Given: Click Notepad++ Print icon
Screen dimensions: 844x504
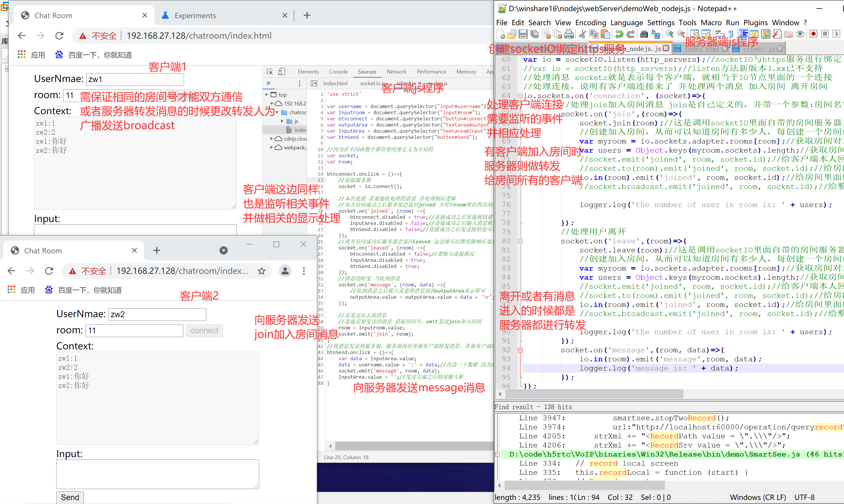Looking at the screenshot, I should pos(569,34).
